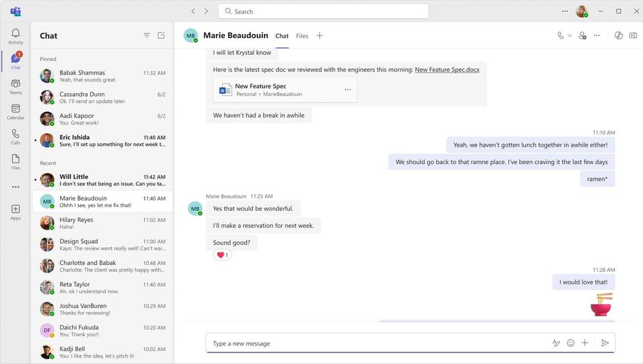The image size is (643, 364).
Task: Go to Teams in the sidebar
Action: pos(15,86)
